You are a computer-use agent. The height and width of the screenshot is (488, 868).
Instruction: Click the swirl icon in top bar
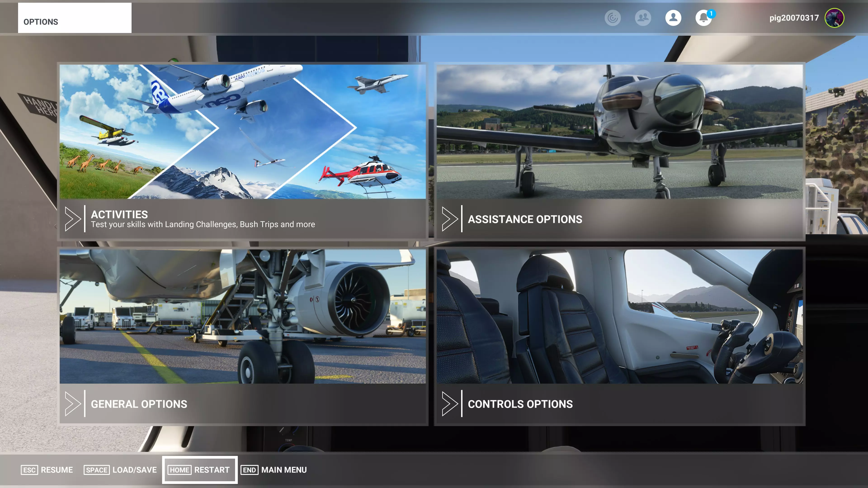pos(612,18)
